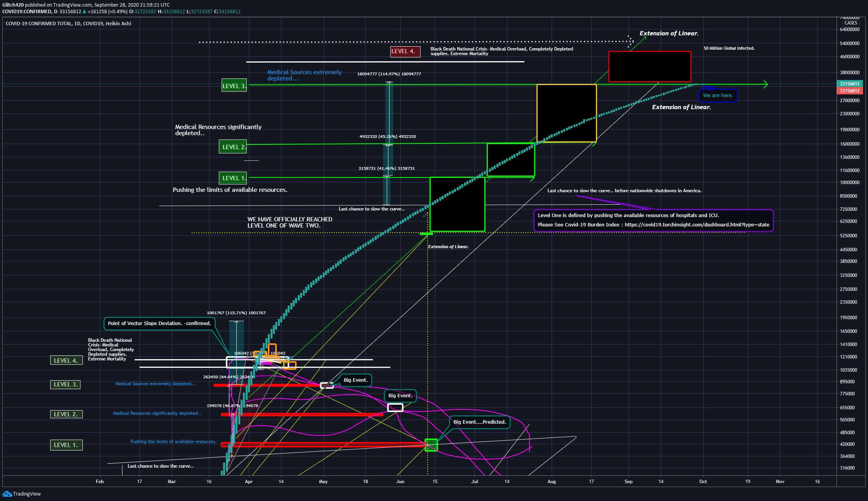Click white 'Pushing the limits of available resources.' text
868x501 pixels.
pos(230,190)
